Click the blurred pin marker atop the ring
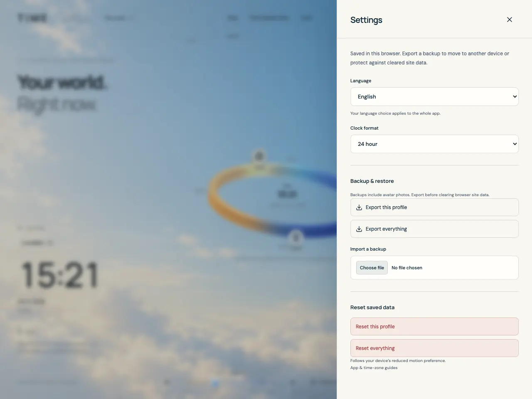The image size is (532, 399). pyautogui.click(x=259, y=157)
